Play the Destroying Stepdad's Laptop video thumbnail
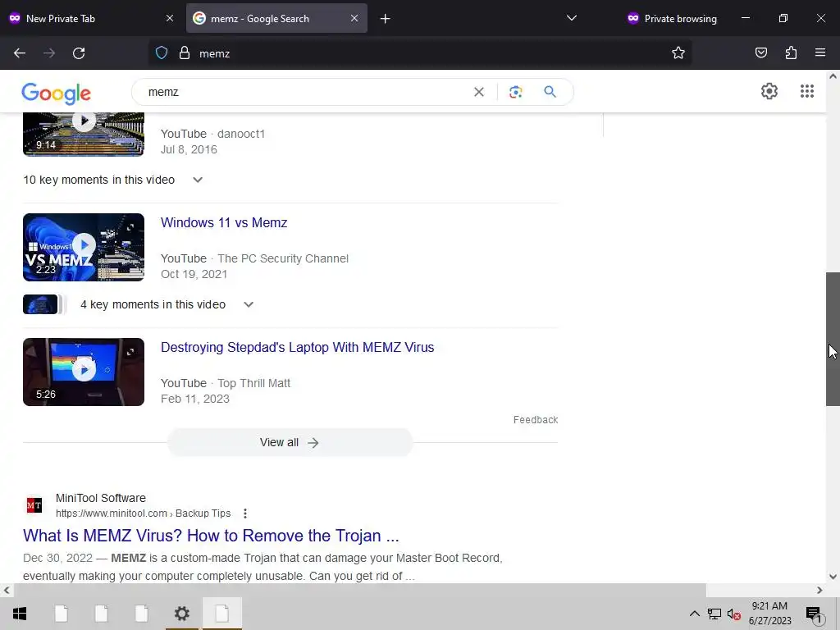Viewport: 840px width, 630px height. [84, 372]
